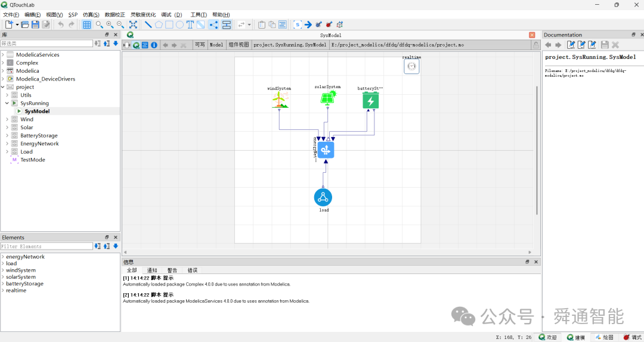Switch to the 调试 perspective
Viewport: 644px width, 342px height.
pos(632,337)
